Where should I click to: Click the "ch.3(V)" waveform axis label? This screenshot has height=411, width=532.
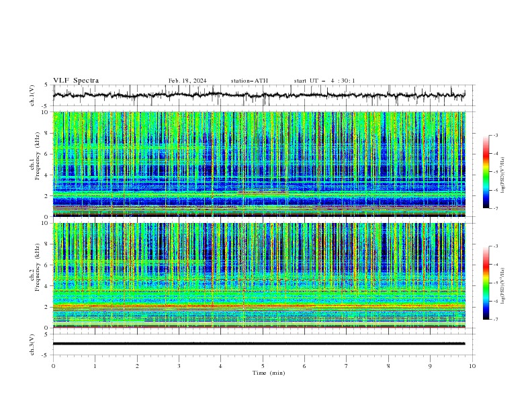coord(32,345)
